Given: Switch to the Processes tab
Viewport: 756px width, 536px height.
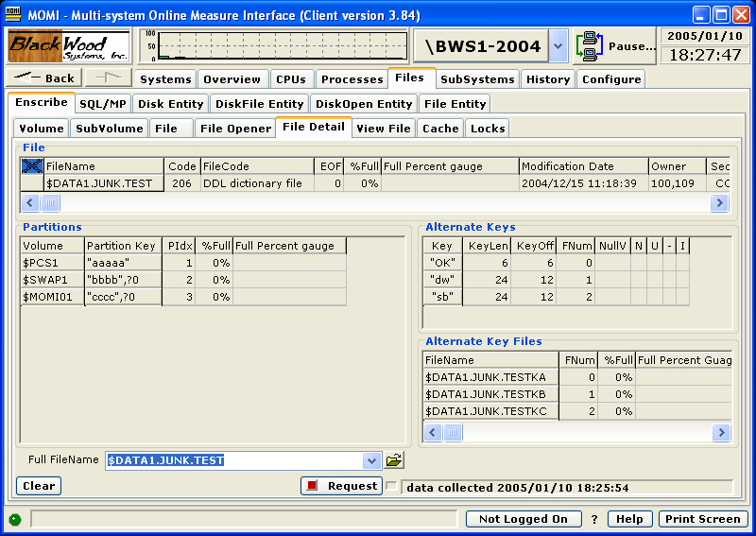Looking at the screenshot, I should (x=351, y=79).
